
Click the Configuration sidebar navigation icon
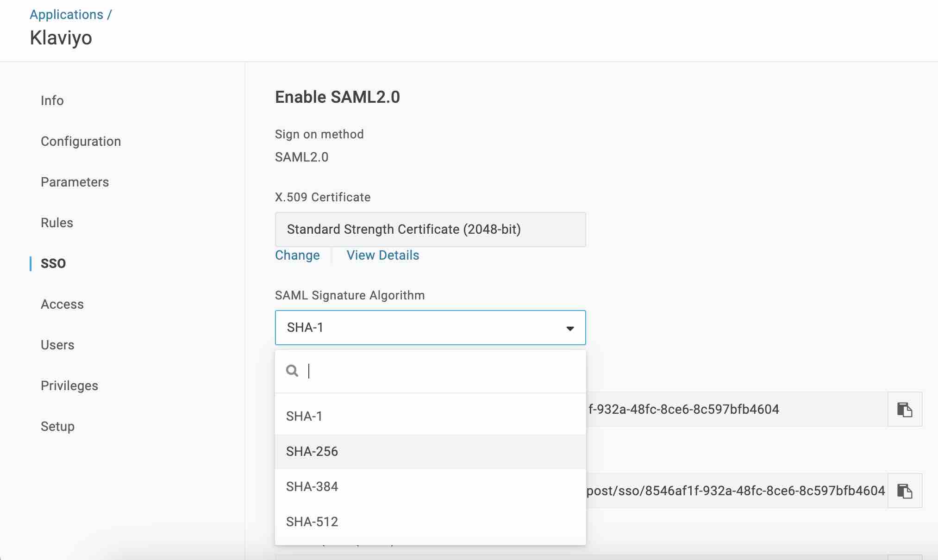(81, 141)
